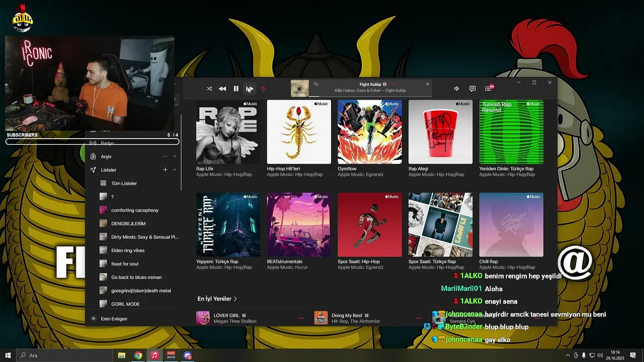Open Yeniden Dinle: Türkçe Rap cover
The width and height of the screenshot is (644, 362).
[x=511, y=132]
